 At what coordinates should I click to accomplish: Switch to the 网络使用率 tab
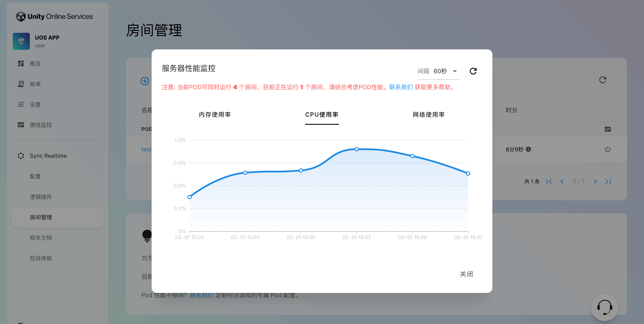[428, 115]
